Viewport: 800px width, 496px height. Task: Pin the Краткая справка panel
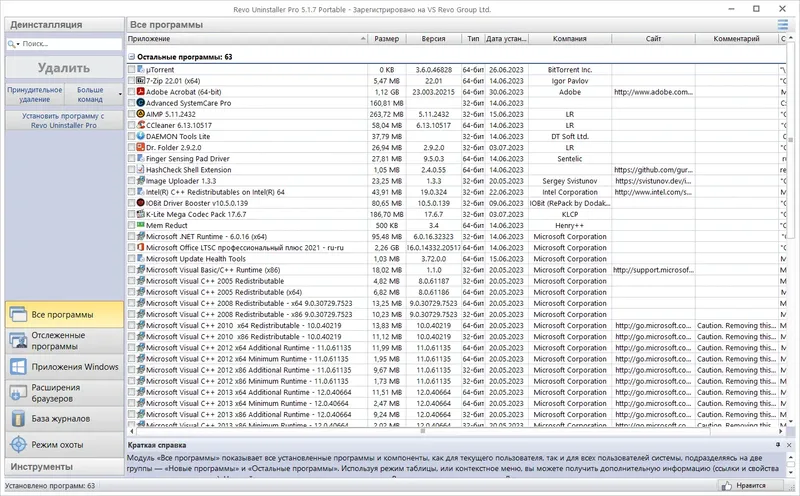click(778, 445)
